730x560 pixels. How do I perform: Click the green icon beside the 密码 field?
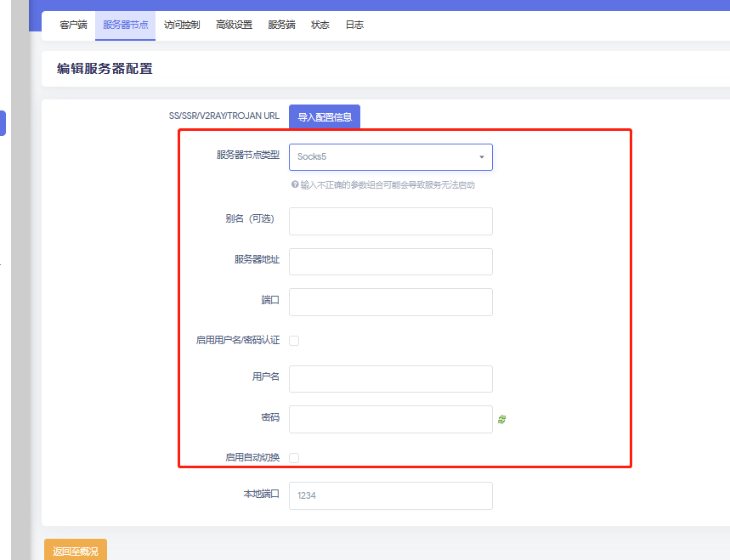502,419
